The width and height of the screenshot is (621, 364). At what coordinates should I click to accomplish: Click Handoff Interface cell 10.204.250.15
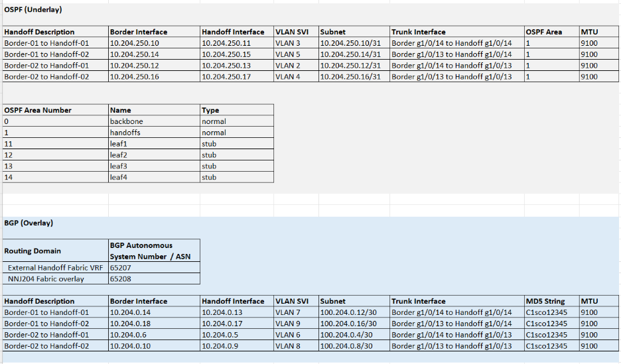[x=237, y=54]
